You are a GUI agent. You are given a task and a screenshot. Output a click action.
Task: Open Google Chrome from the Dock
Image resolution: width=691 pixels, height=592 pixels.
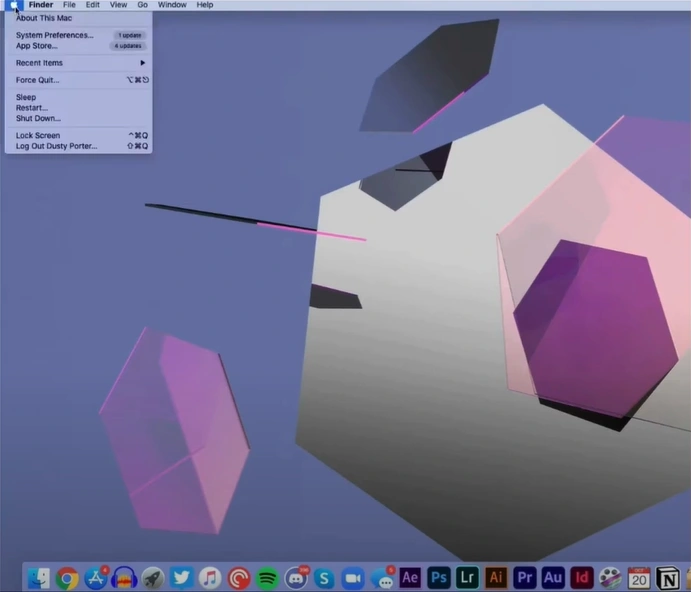click(x=67, y=577)
